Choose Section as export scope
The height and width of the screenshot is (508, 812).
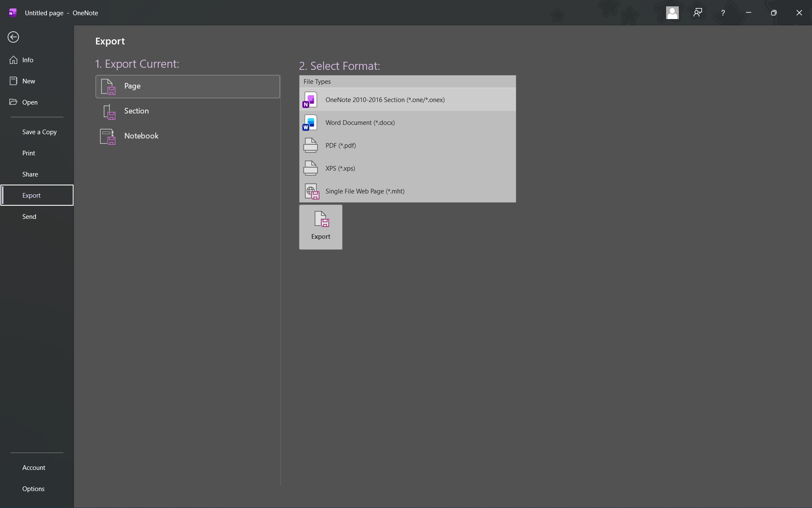[188, 111]
